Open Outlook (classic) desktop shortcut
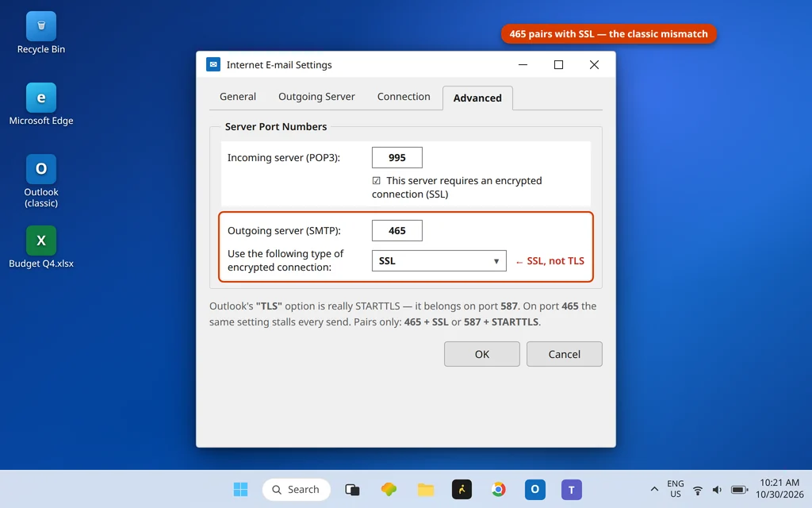812x508 pixels. (41, 181)
